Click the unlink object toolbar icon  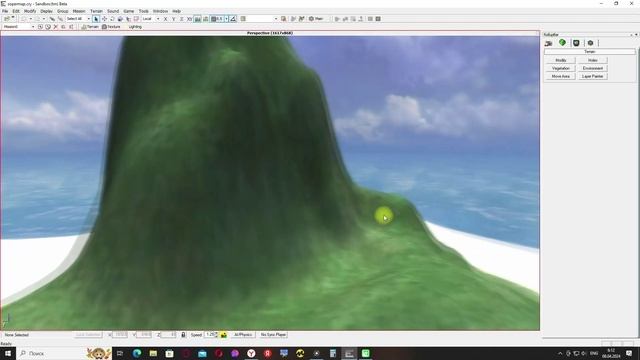(x=60, y=19)
